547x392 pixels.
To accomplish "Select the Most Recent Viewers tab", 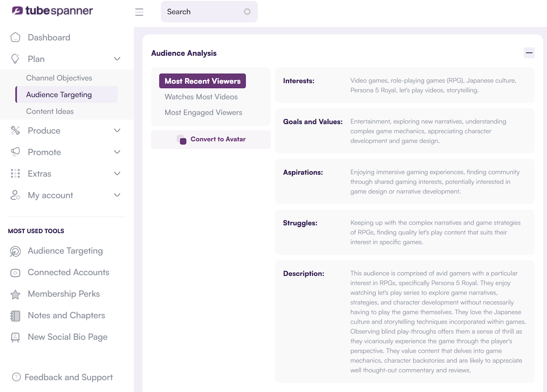I will point(202,81).
